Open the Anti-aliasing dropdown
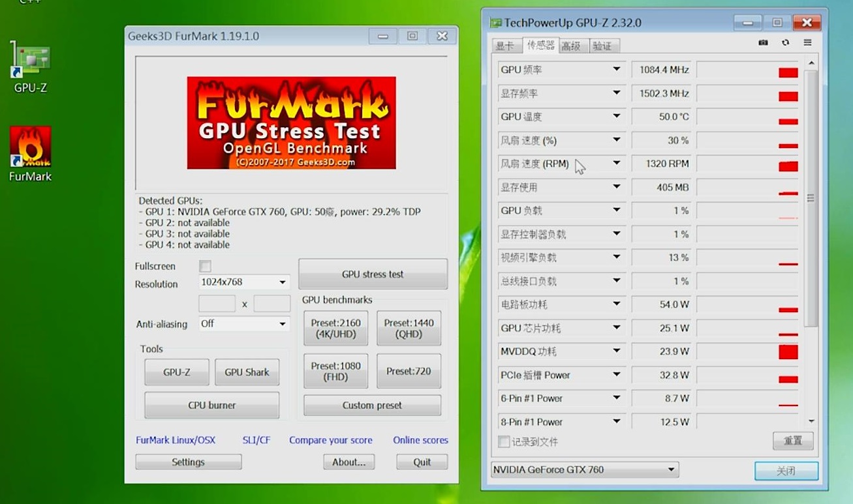The width and height of the screenshot is (853, 504). pyautogui.click(x=282, y=324)
